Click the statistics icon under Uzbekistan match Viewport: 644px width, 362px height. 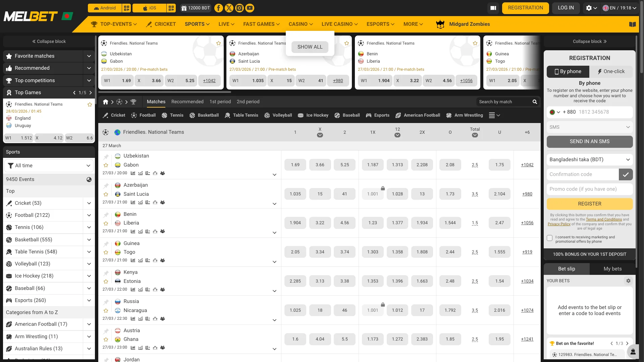point(133,173)
